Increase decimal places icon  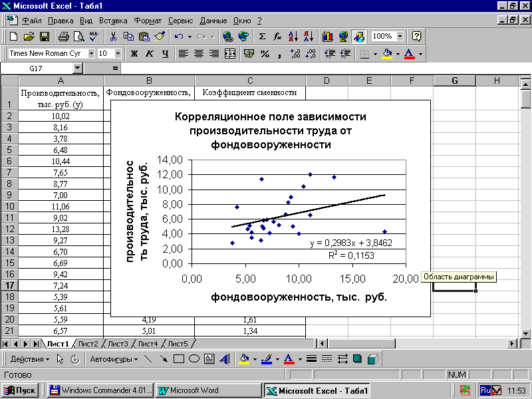295,54
